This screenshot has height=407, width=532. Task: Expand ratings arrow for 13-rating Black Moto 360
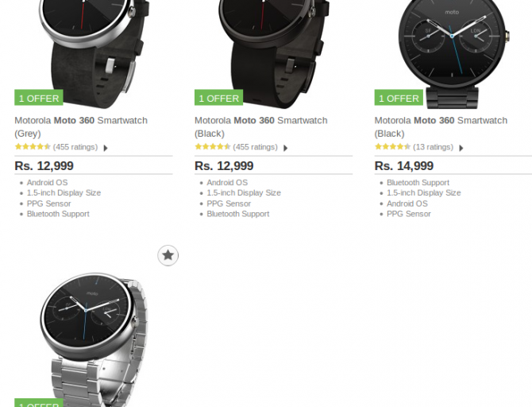tap(461, 148)
